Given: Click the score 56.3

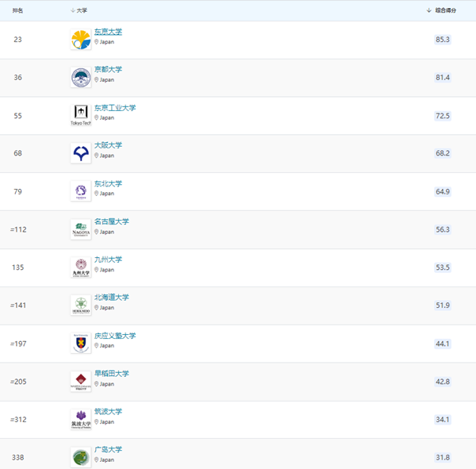Looking at the screenshot, I should coord(443,229).
